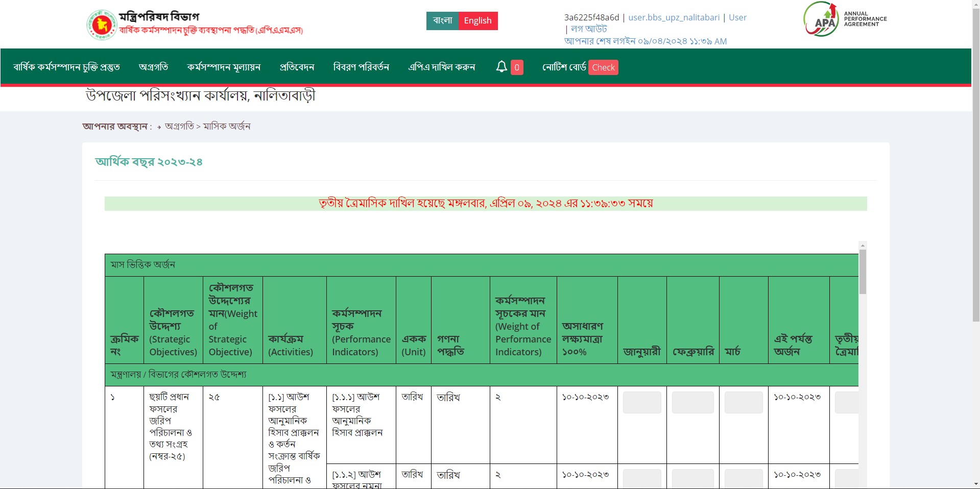Click the লগ আউট link
The width and height of the screenshot is (980, 489).
[589, 29]
